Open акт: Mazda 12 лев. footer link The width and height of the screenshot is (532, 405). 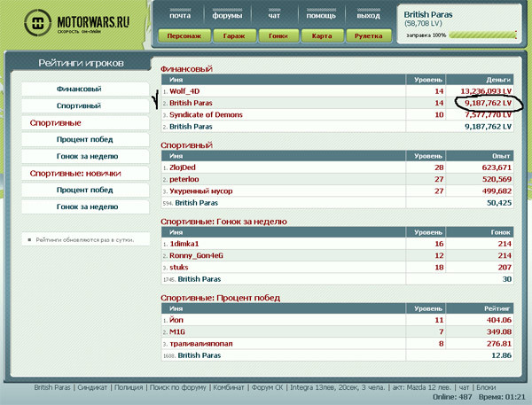click(x=422, y=387)
